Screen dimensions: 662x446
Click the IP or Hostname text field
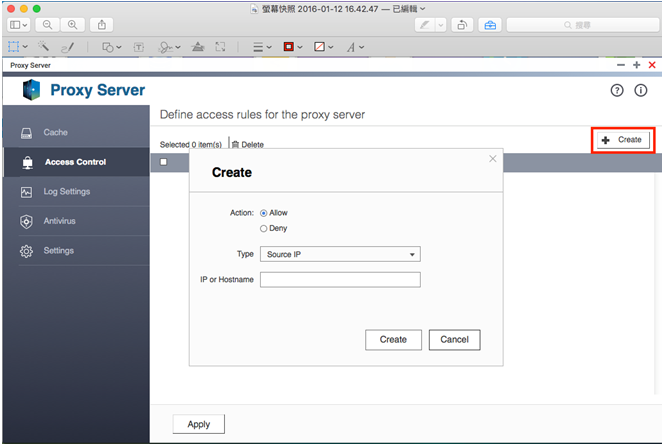340,280
